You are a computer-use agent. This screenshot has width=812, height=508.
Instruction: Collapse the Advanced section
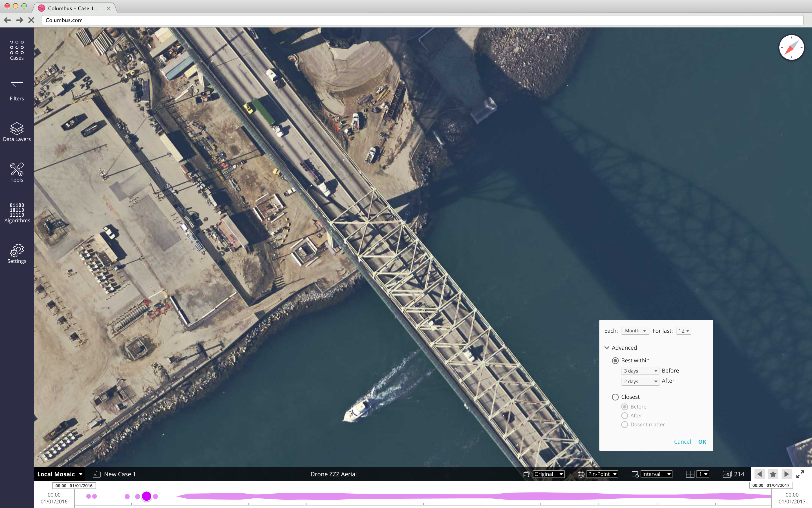607,348
